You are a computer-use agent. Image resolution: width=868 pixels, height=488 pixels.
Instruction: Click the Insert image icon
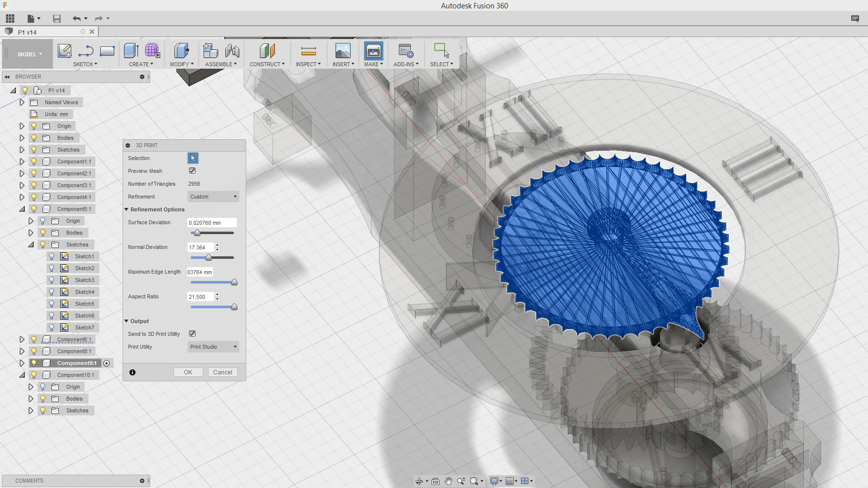[343, 50]
